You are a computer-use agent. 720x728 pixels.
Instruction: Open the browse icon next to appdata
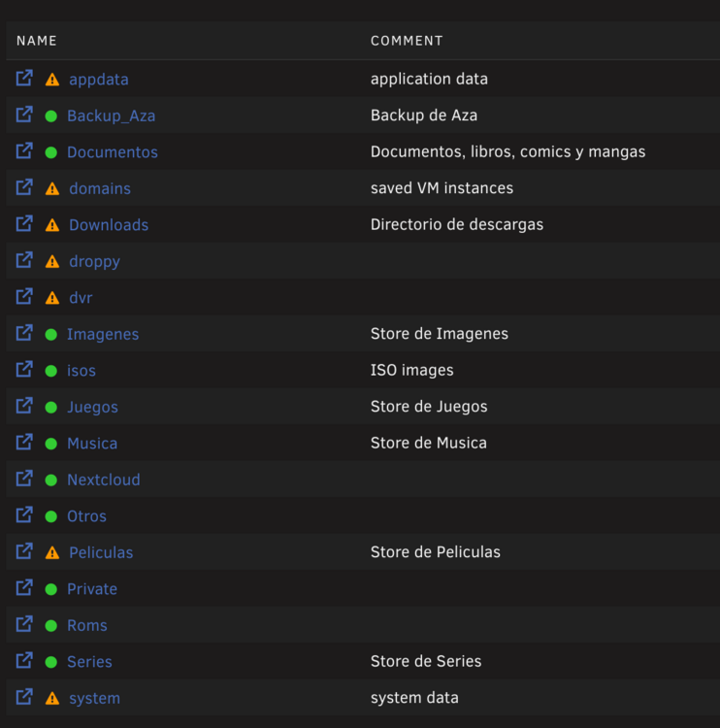(24, 78)
